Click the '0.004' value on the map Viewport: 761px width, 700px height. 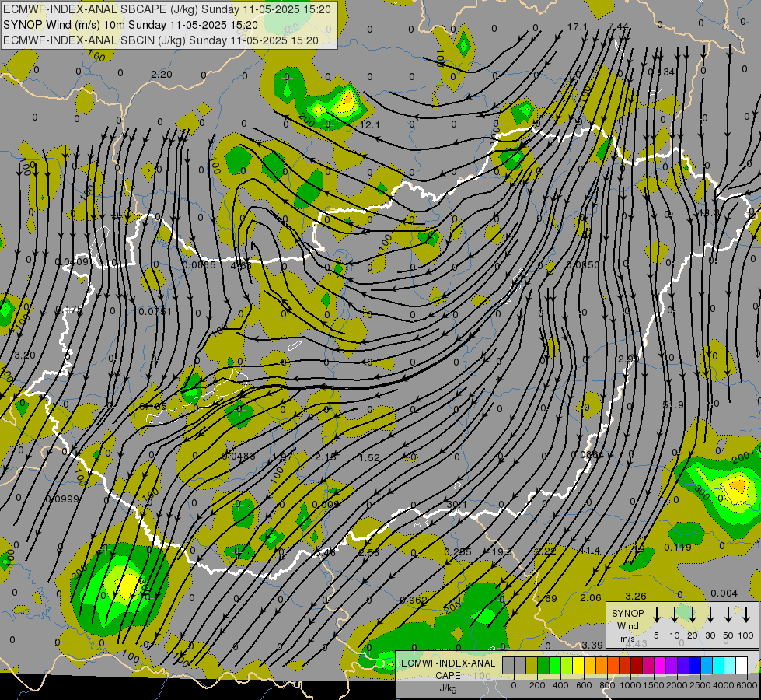pyautogui.click(x=724, y=593)
